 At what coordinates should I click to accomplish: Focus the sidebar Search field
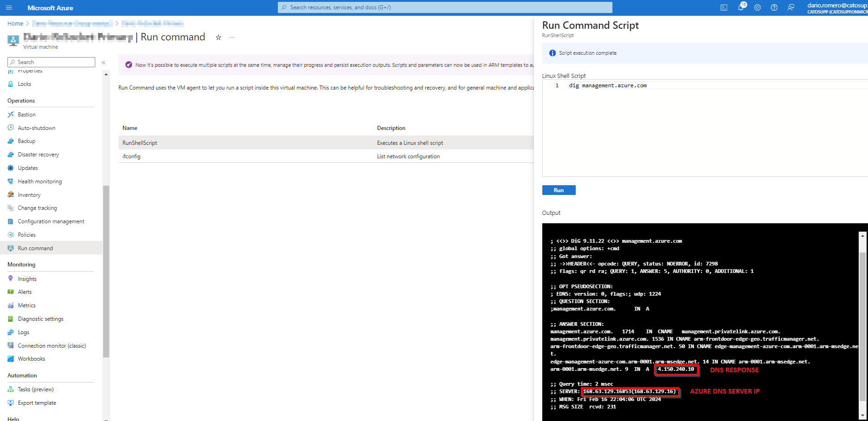click(x=51, y=62)
